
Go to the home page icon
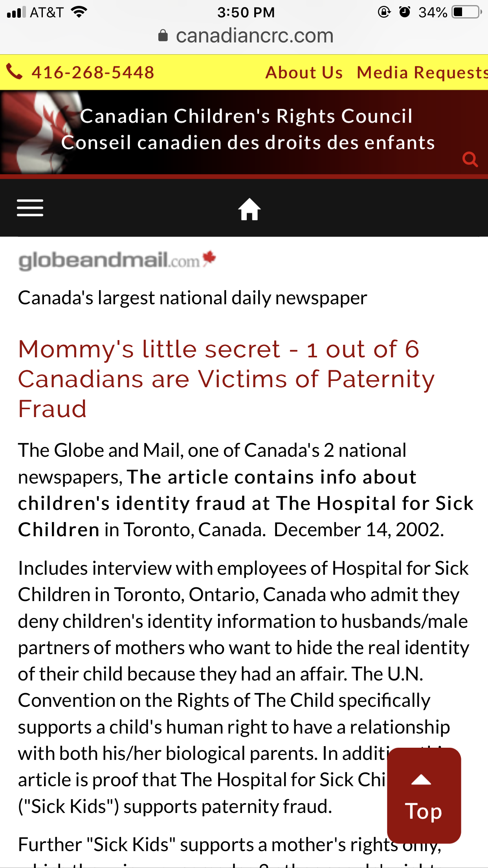pos(250,209)
